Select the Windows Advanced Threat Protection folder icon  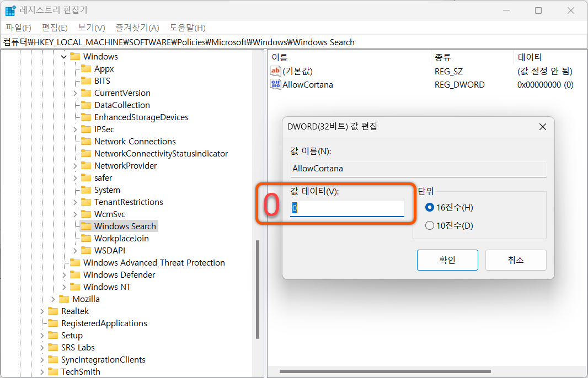75,262
